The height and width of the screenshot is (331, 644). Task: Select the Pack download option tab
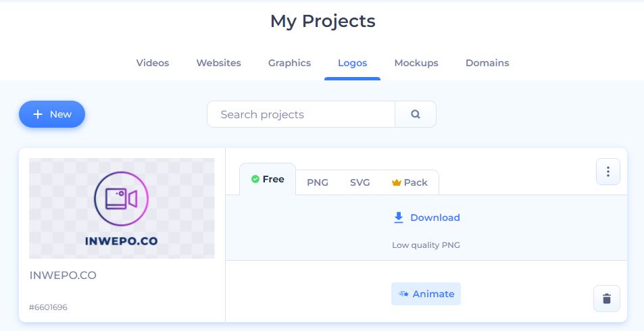pos(410,182)
